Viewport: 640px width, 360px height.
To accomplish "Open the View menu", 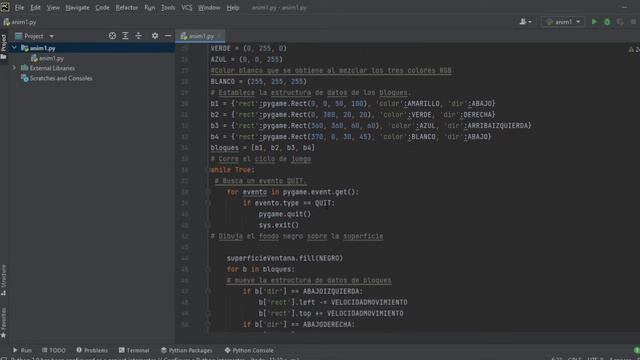I will pyautogui.click(x=53, y=8).
